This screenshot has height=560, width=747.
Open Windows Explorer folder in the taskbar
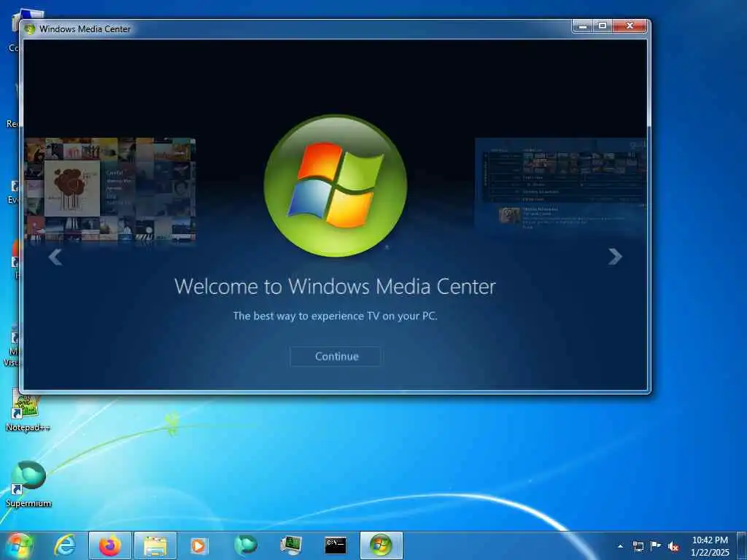(155, 545)
